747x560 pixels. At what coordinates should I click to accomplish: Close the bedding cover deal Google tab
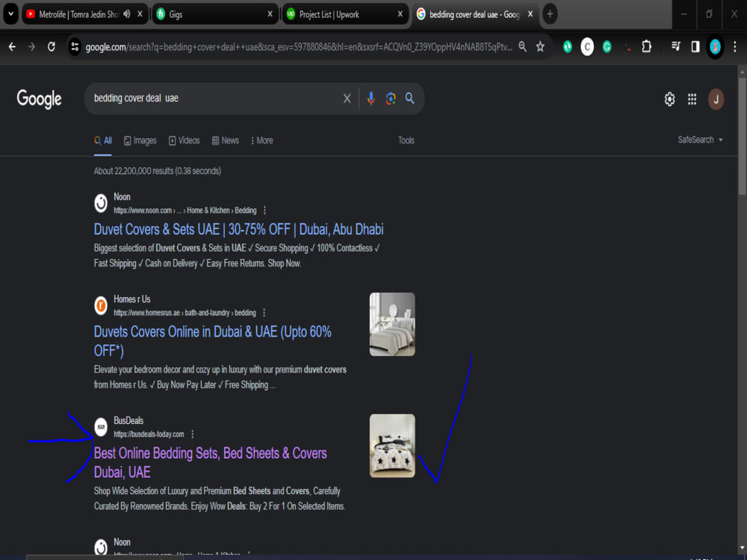[530, 14]
